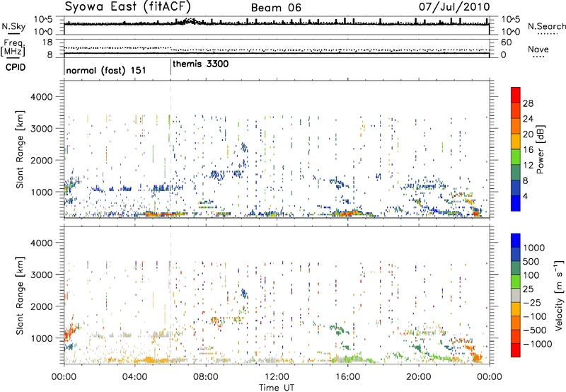Click the 'Nave' legend label
566x392 pixels.
(x=538, y=49)
